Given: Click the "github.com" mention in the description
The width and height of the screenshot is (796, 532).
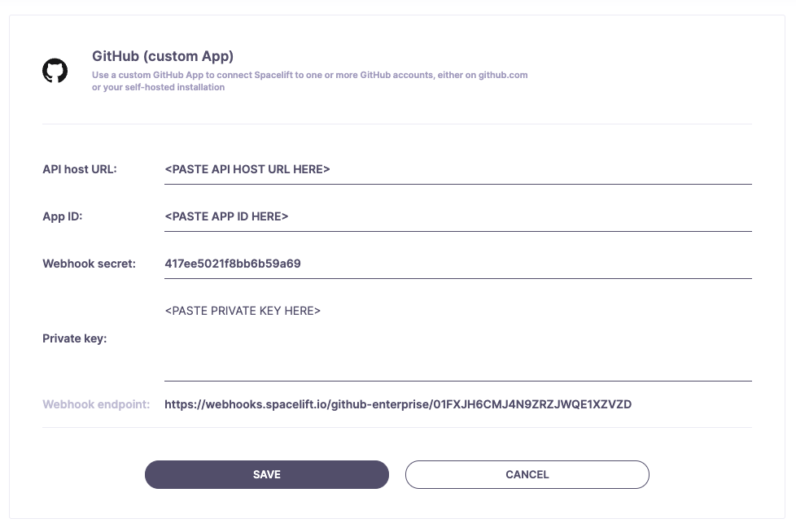Looking at the screenshot, I should (503, 75).
